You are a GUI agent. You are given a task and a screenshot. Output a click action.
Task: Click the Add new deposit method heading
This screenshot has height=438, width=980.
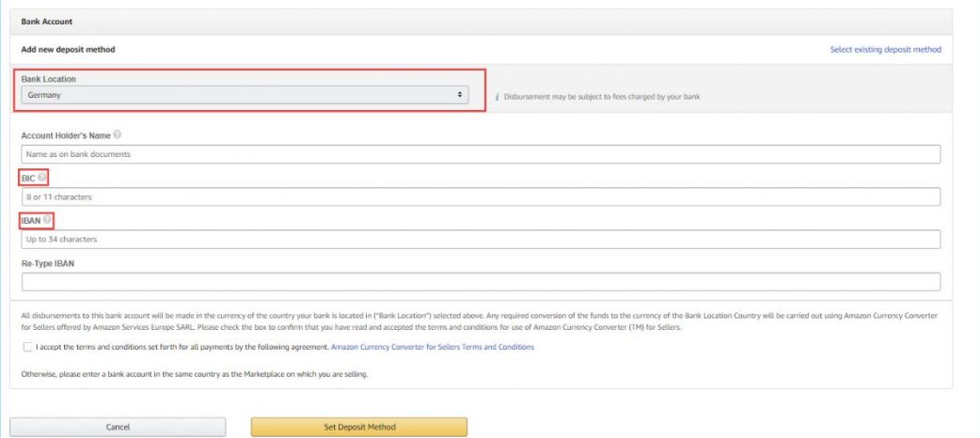pyautogui.click(x=68, y=50)
